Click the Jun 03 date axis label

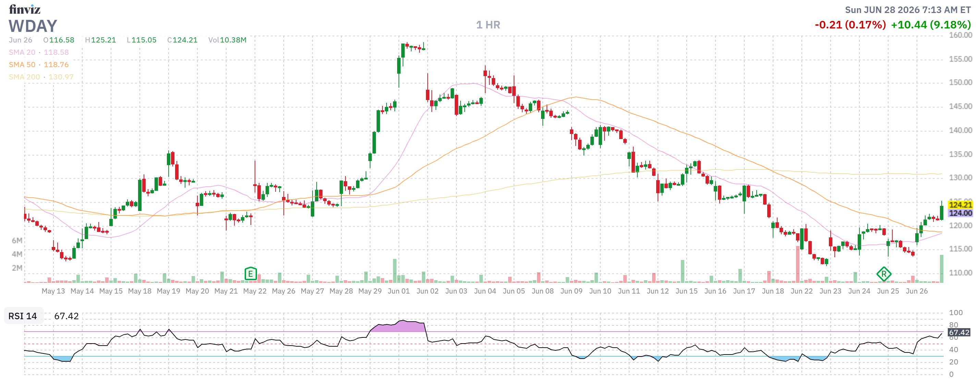tap(456, 291)
